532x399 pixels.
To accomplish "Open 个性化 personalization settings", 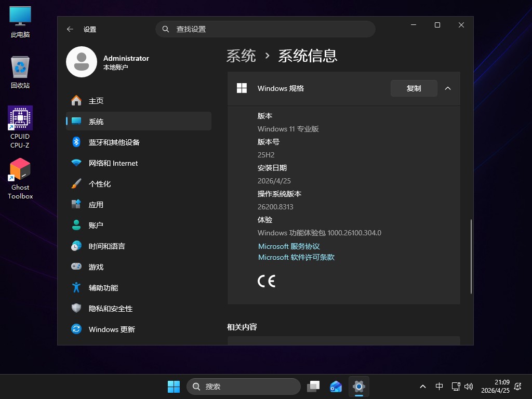I will 99,184.
